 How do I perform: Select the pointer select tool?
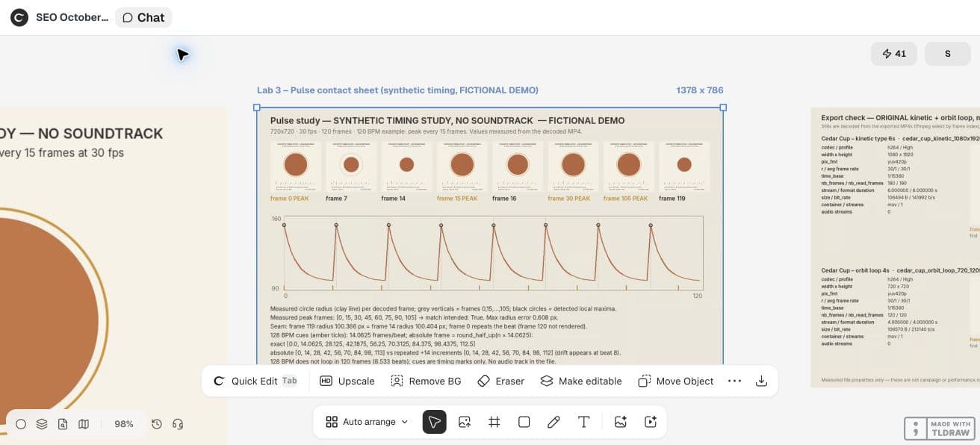point(435,422)
